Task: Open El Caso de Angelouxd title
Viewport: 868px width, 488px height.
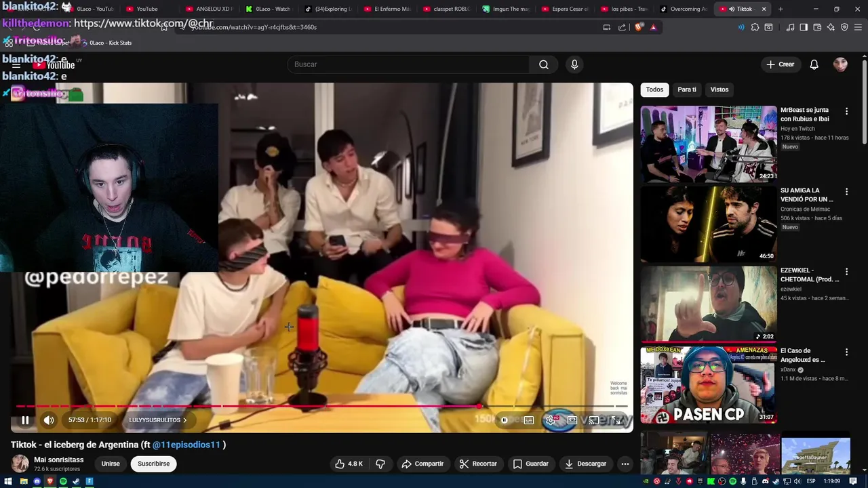Action: click(x=803, y=355)
